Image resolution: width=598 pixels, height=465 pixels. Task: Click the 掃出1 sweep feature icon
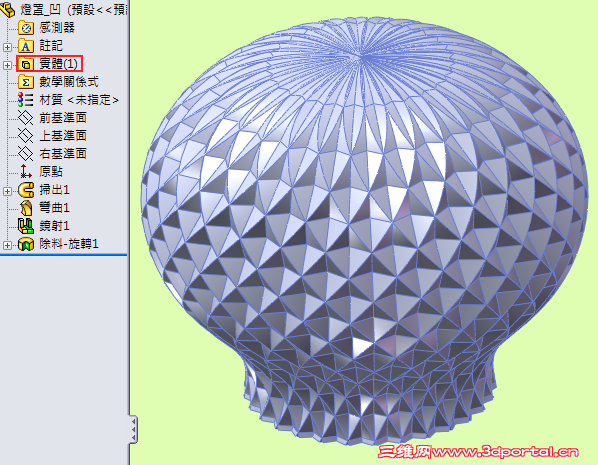click(26, 190)
